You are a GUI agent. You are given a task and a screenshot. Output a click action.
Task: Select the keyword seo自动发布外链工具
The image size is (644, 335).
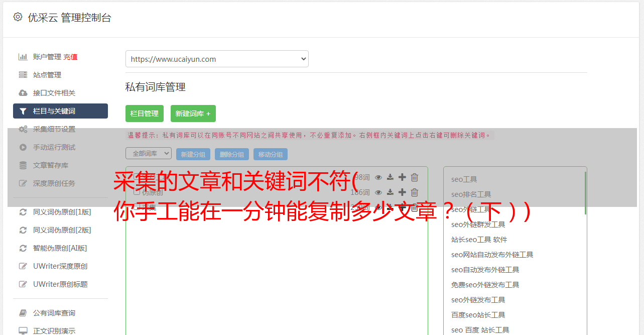coord(485,270)
